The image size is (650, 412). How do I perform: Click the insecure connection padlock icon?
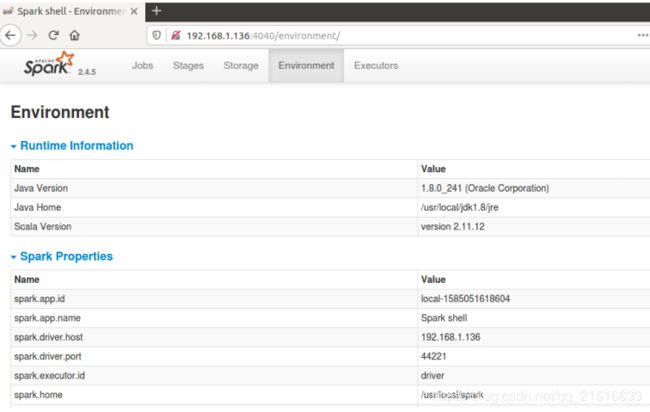click(x=176, y=36)
